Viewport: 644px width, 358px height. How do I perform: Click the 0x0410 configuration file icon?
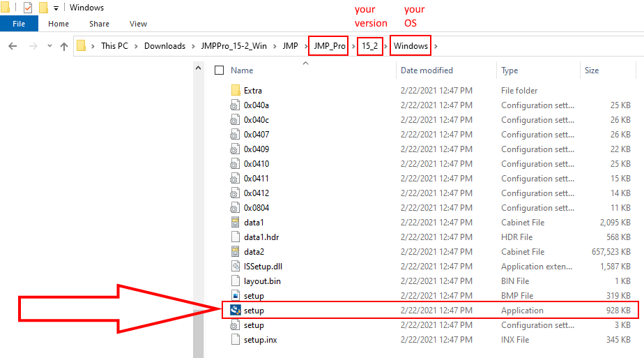pyautogui.click(x=236, y=164)
